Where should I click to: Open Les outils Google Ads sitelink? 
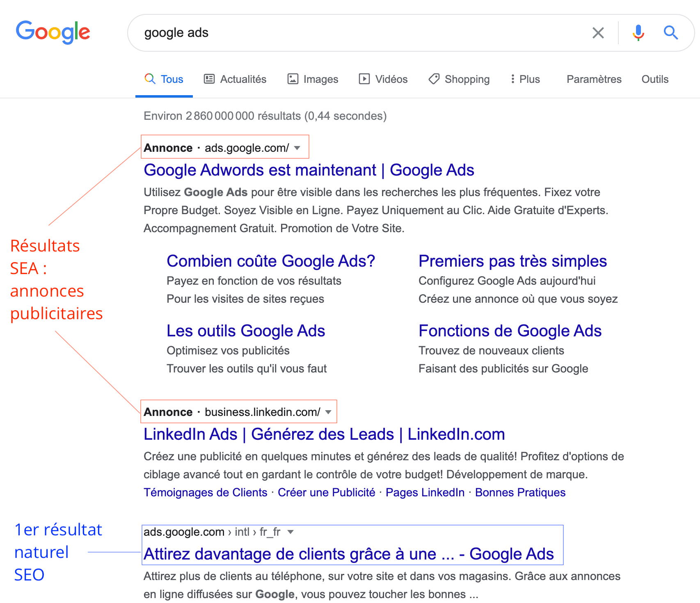246,331
